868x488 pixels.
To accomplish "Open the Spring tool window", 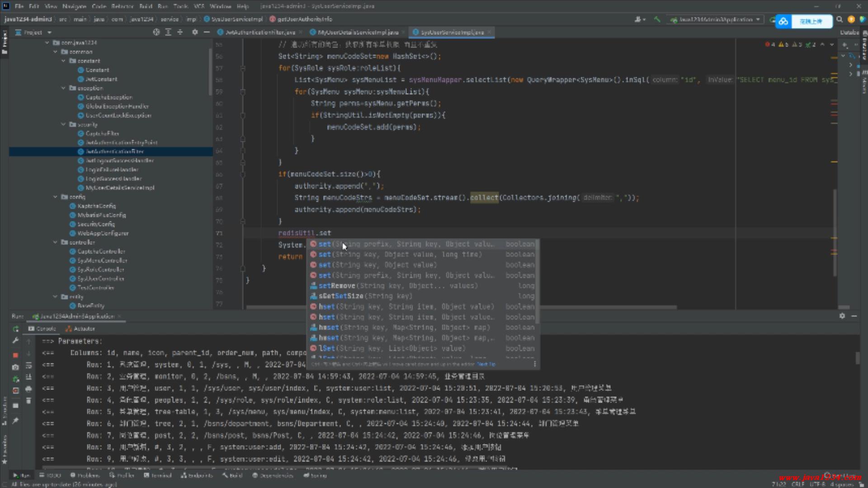I will pos(315,475).
